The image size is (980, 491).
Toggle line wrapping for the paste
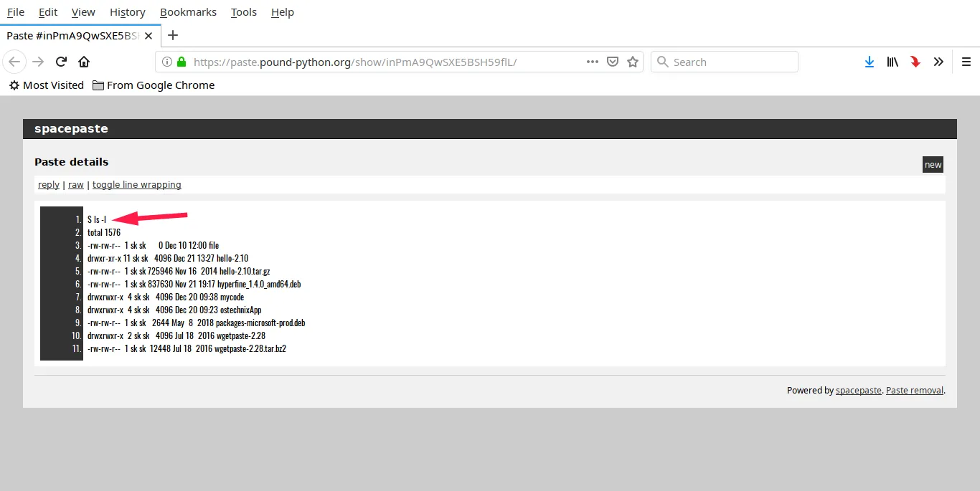click(136, 185)
